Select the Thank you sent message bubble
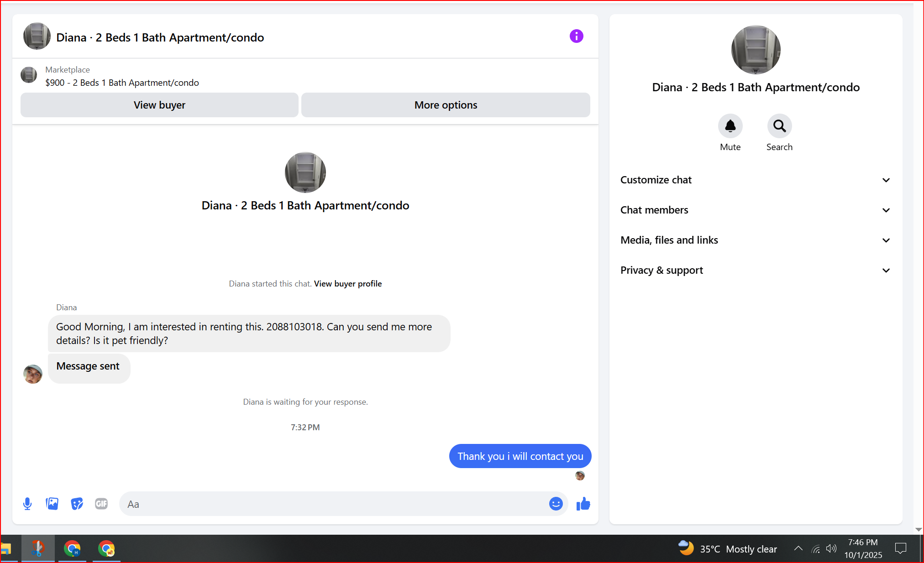This screenshot has height=563, width=924. (x=520, y=456)
